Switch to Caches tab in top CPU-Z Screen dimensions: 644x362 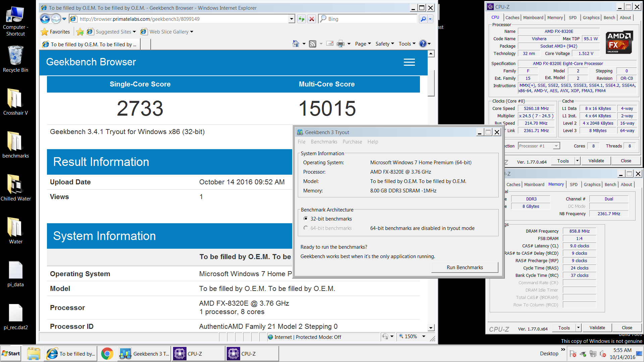pyautogui.click(x=512, y=17)
